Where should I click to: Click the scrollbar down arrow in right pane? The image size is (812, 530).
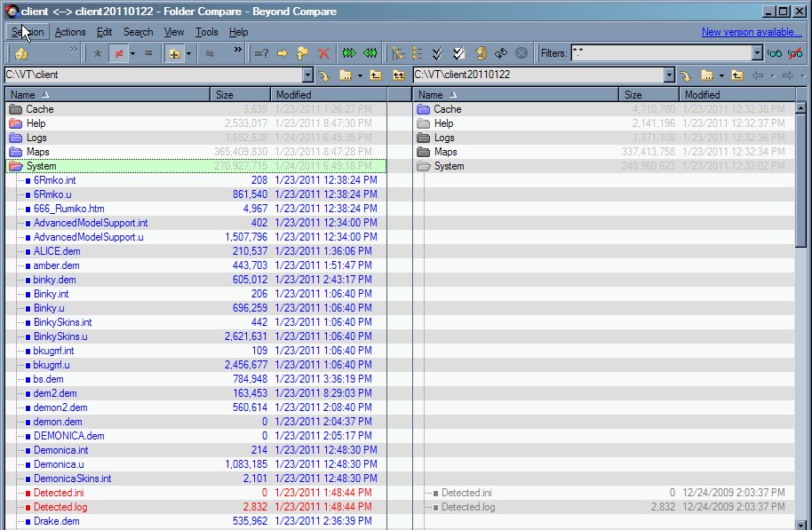click(800, 525)
